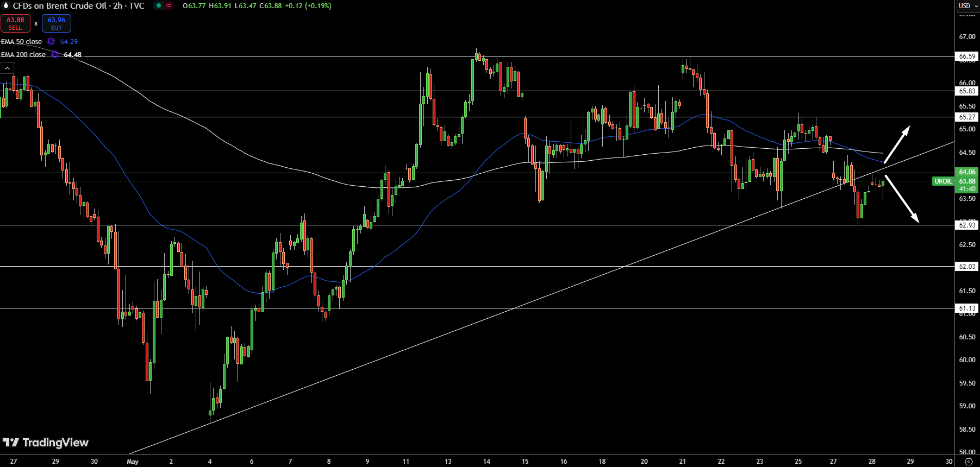Click the 67.00 tick on price axis
980x467 pixels.
pyautogui.click(x=967, y=37)
